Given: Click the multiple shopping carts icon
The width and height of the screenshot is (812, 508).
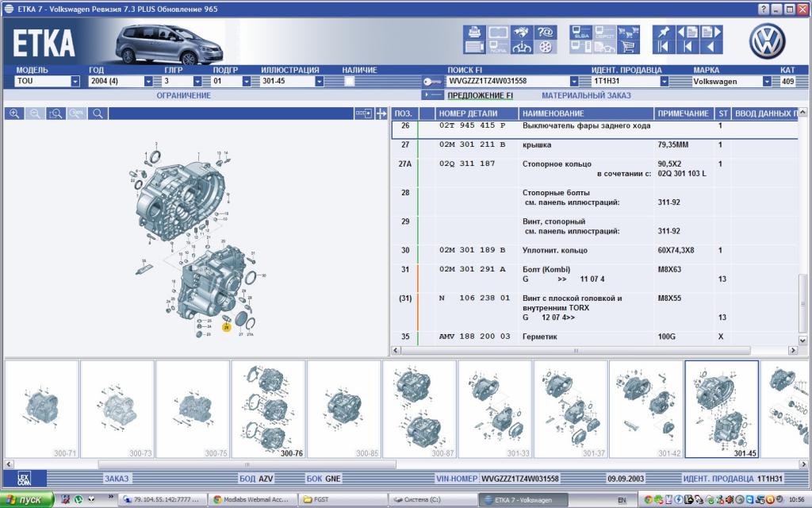Looking at the screenshot, I should [628, 32].
